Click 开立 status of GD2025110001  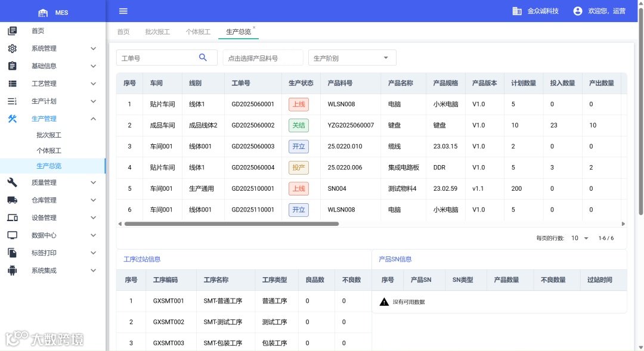click(299, 210)
